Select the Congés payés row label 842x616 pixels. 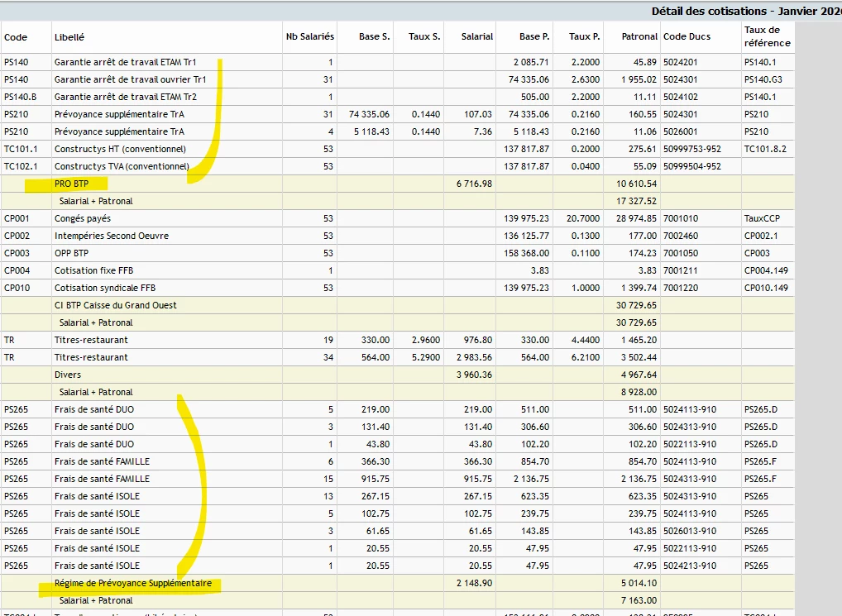click(x=82, y=218)
